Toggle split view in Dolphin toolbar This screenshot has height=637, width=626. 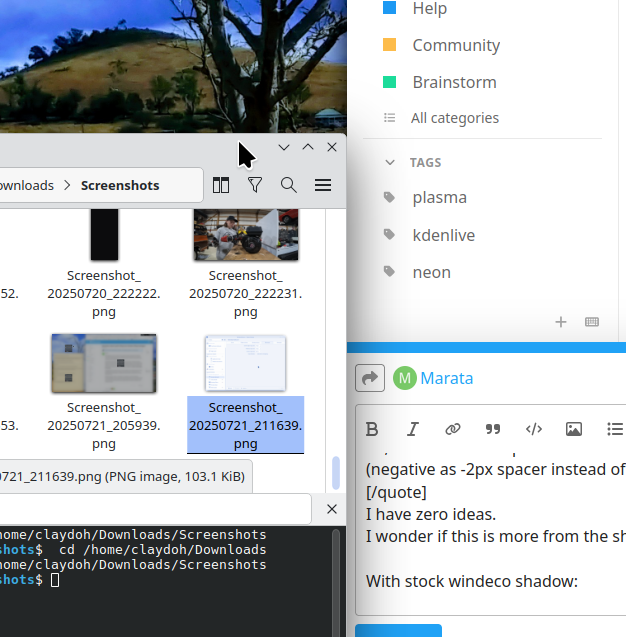pyautogui.click(x=221, y=185)
